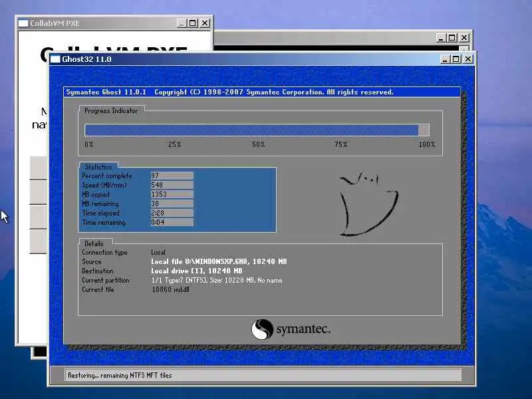Click the 100% progress marker label
Screen dimensions: 532x399
[427, 144]
